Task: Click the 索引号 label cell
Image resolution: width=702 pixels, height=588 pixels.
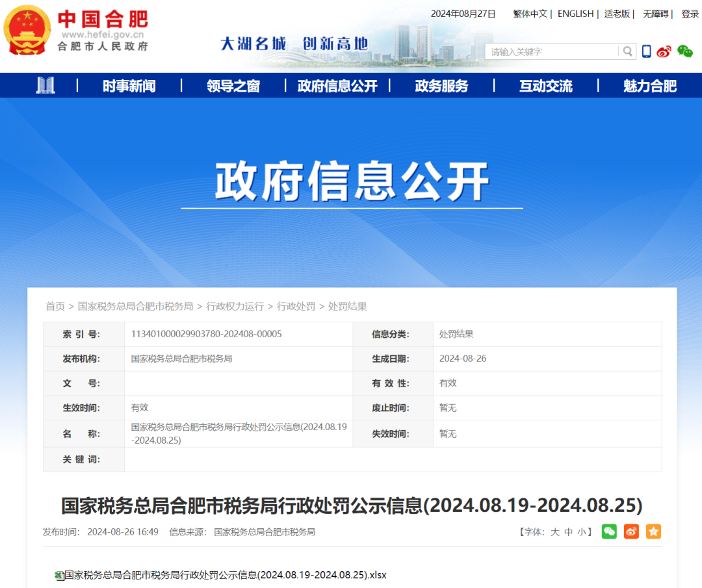Action: 84,334
